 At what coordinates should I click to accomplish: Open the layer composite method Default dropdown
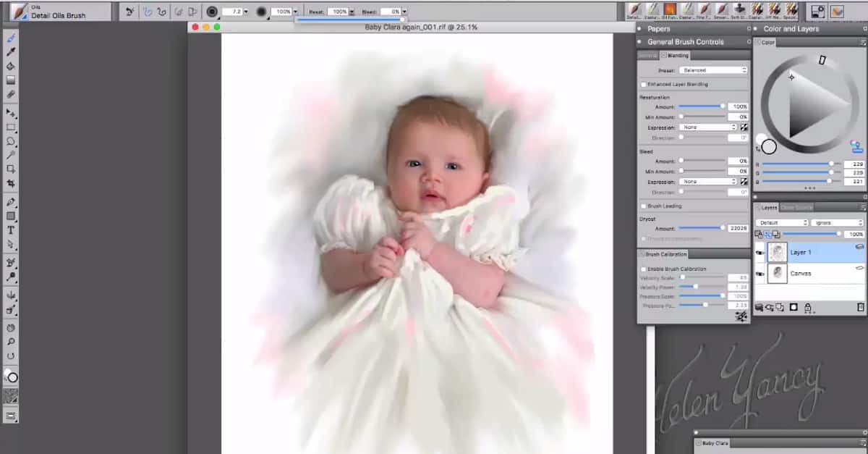[x=783, y=222]
